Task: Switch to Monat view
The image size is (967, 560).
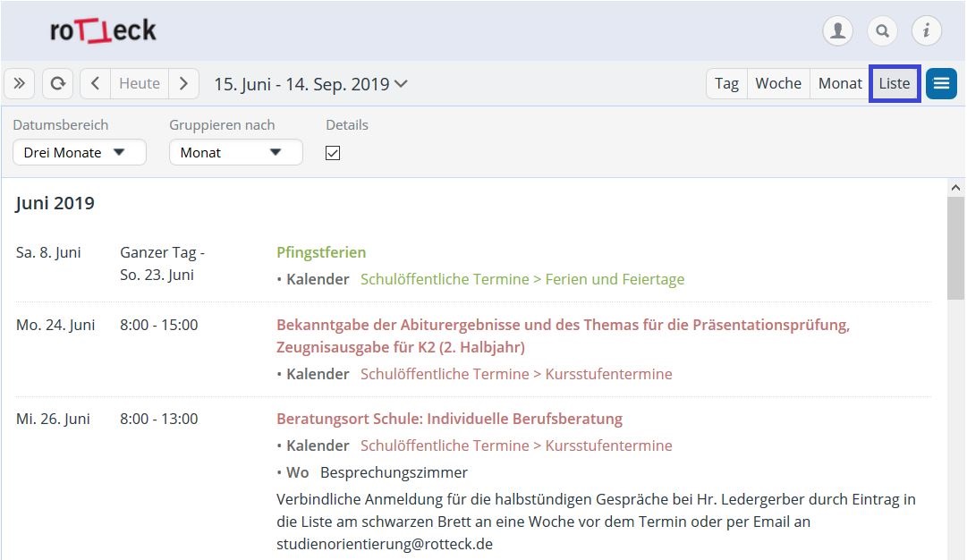Action: [x=840, y=83]
